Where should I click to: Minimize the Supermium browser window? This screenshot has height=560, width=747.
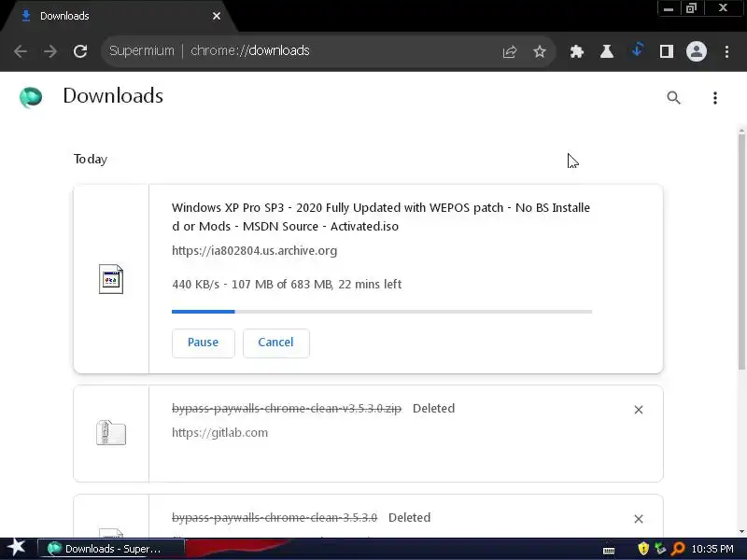coord(669,8)
